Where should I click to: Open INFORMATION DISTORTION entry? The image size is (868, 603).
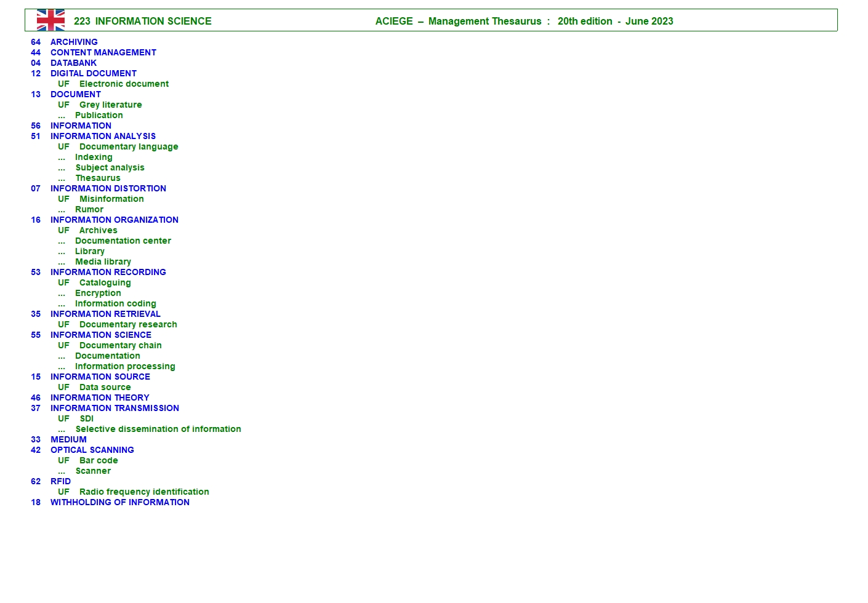[x=108, y=188]
